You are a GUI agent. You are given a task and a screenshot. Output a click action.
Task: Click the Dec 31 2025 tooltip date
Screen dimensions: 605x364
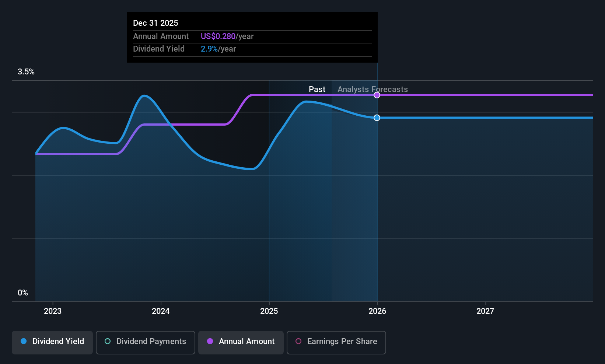pyautogui.click(x=155, y=23)
